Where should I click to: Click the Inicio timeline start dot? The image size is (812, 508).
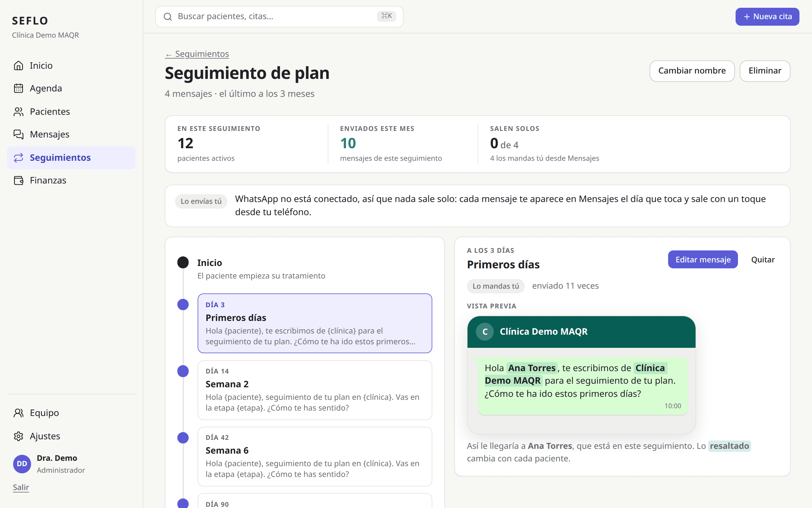tap(183, 262)
